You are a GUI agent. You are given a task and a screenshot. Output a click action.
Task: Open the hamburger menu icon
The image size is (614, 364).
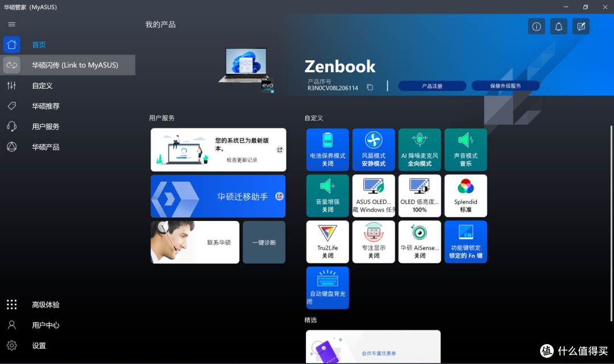12,24
